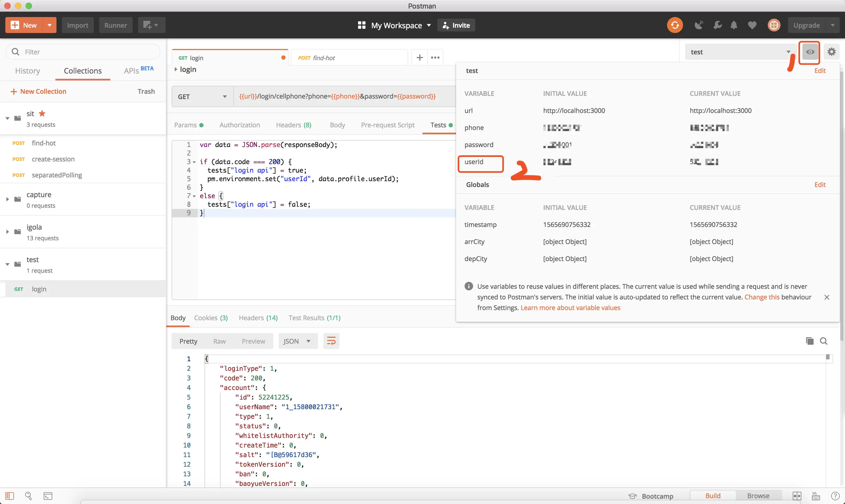
Task: Click the wrap lines icon in response
Action: pos(331,341)
